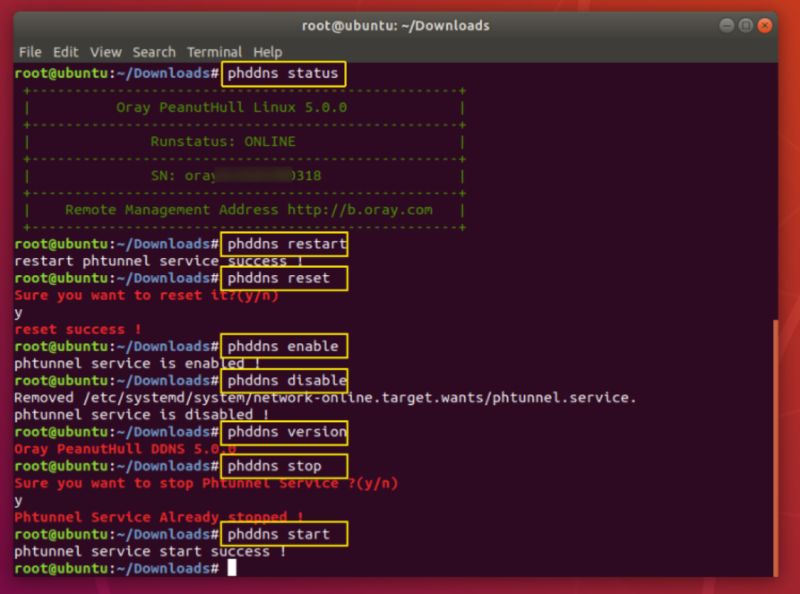Open the View menu
The height and width of the screenshot is (594, 800).
[106, 51]
